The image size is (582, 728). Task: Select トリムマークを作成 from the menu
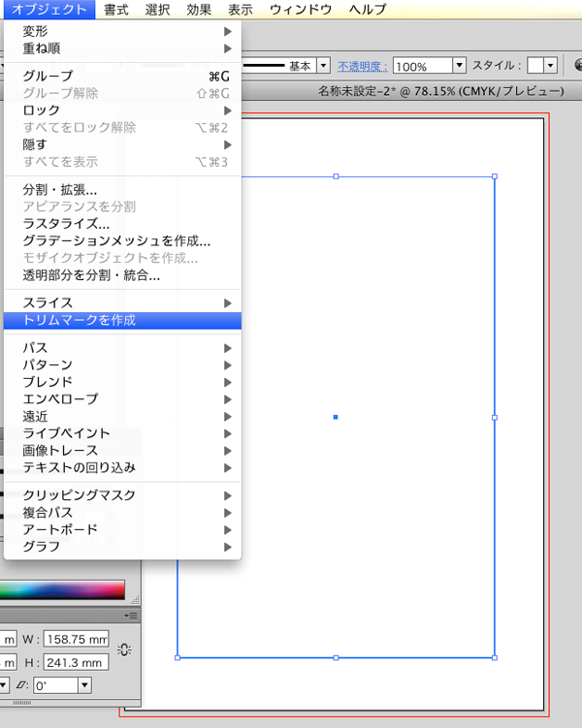click(80, 320)
